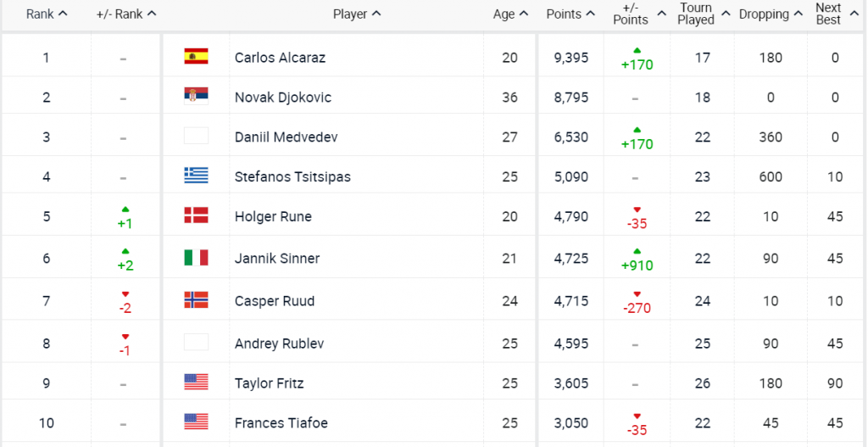
Task: Sort players by Age column
Action: point(510,14)
